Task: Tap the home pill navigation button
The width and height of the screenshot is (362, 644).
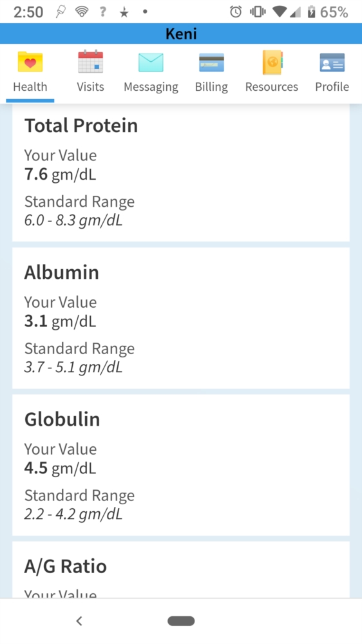Action: 181,621
